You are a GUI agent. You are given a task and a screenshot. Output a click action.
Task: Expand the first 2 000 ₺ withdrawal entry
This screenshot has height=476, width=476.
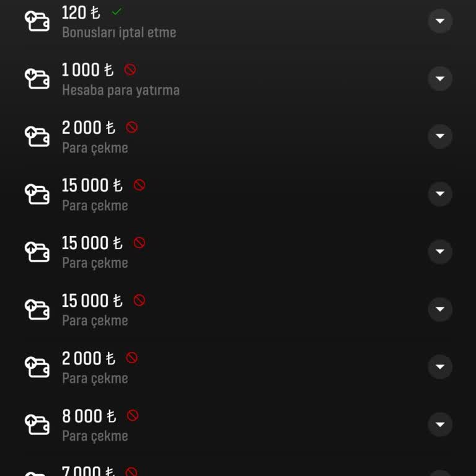pyautogui.click(x=440, y=136)
